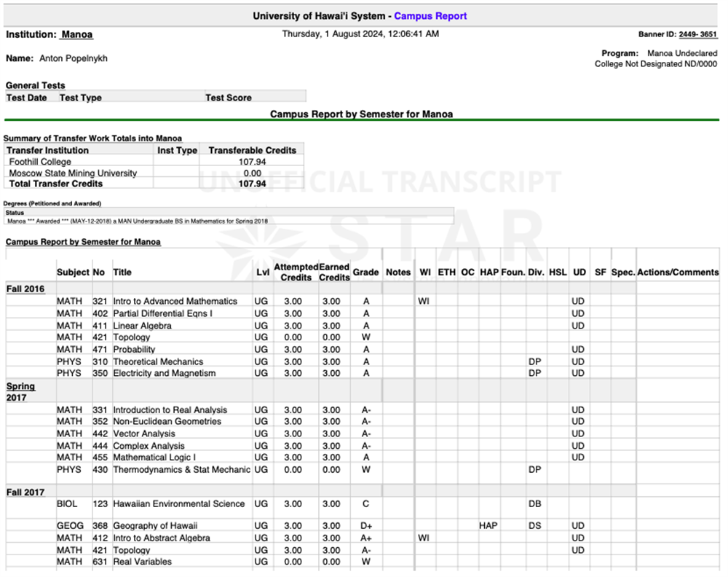Click the Fall 2016 semester heading
Image resolution: width=728 pixels, height=577 pixels.
click(25, 289)
